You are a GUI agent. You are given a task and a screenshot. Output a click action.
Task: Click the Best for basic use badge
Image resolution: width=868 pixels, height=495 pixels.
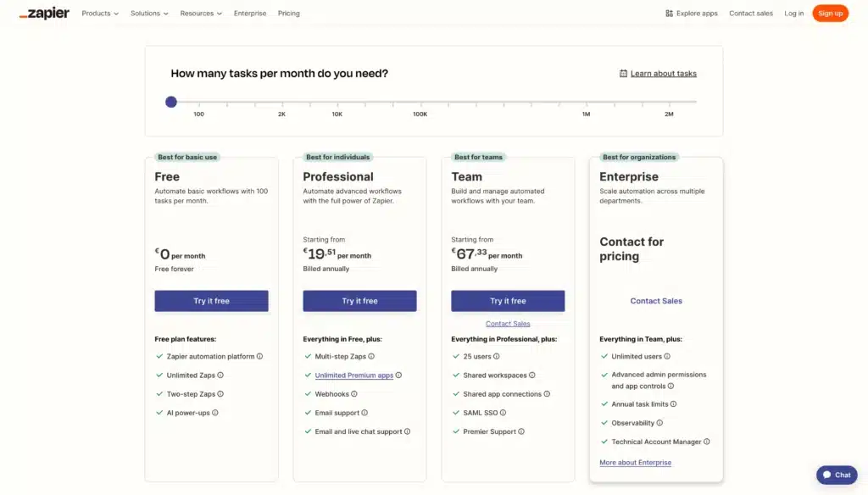tap(187, 158)
